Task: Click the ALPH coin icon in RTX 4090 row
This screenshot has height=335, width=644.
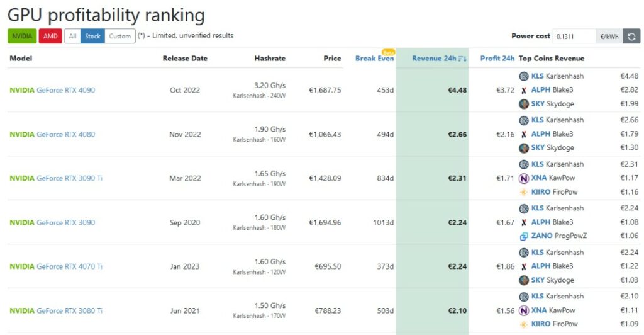Action: 524,90
